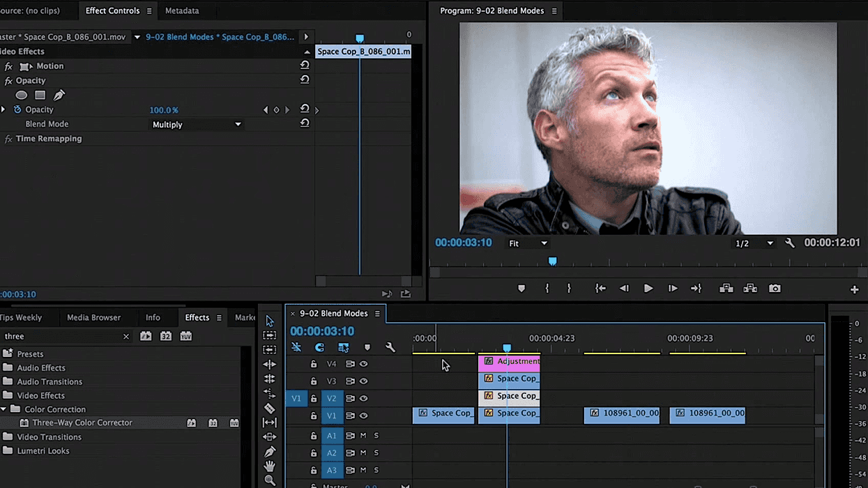Click the Lift button

726,289
